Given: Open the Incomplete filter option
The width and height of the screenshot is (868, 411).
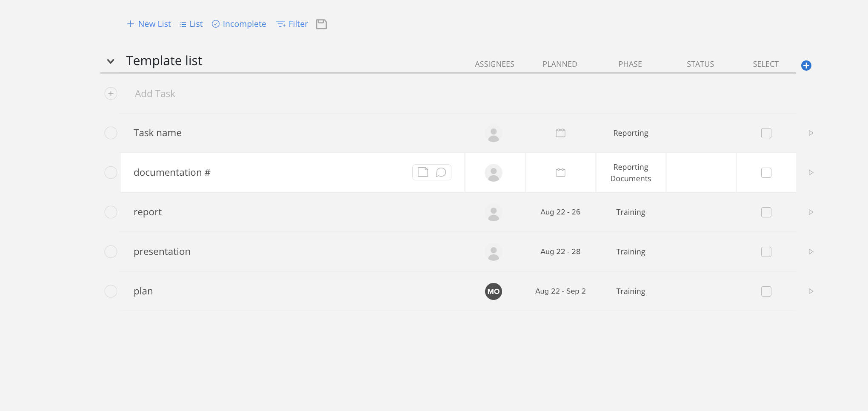Looking at the screenshot, I should (238, 24).
